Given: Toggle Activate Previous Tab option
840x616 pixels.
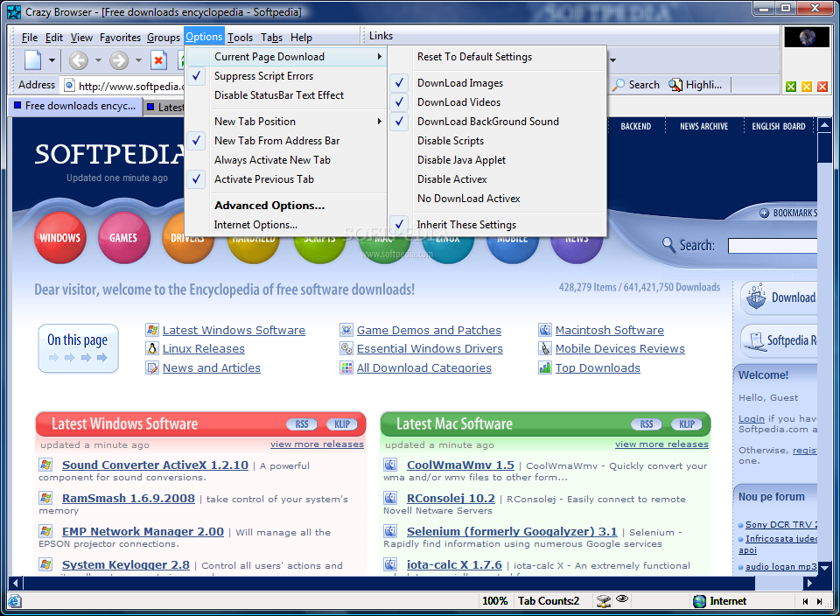Looking at the screenshot, I should point(285,179).
